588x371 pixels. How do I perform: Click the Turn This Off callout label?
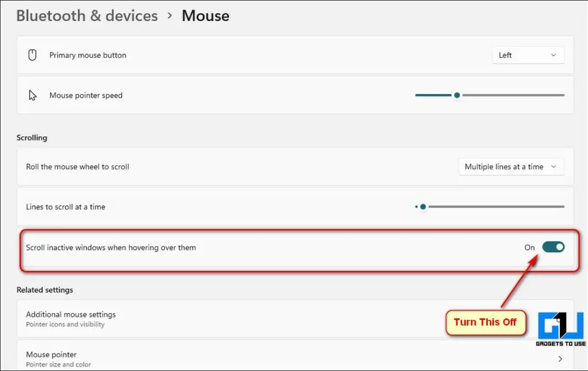[485, 322]
